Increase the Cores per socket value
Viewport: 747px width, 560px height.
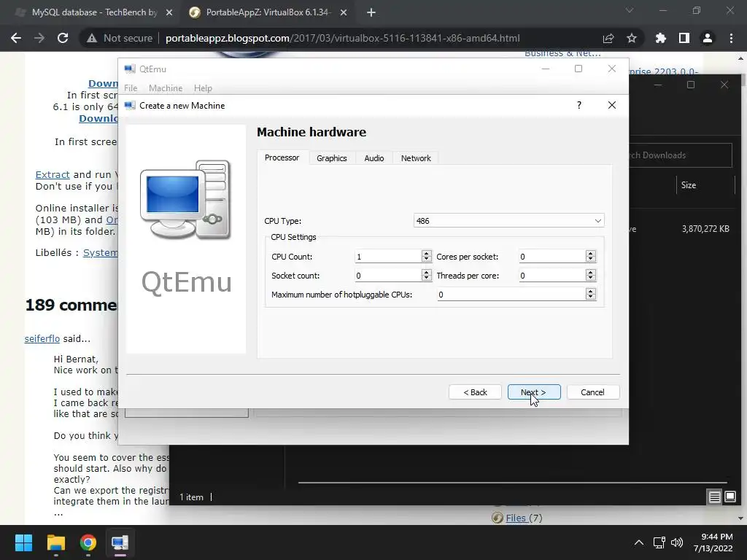click(x=591, y=253)
